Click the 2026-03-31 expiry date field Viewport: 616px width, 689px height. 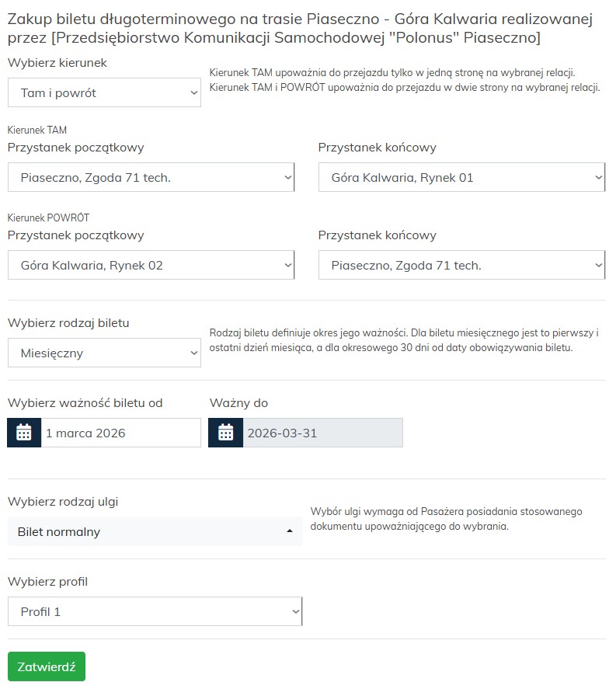pyautogui.click(x=322, y=433)
